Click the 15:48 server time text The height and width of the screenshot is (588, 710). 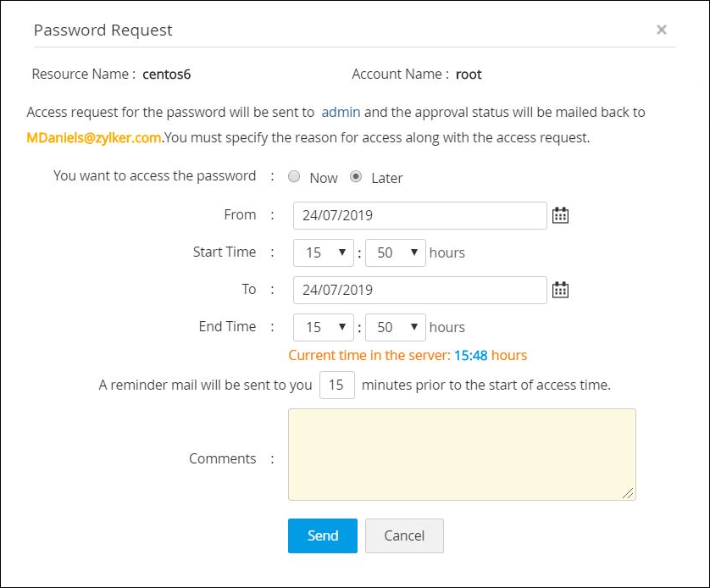(x=470, y=355)
